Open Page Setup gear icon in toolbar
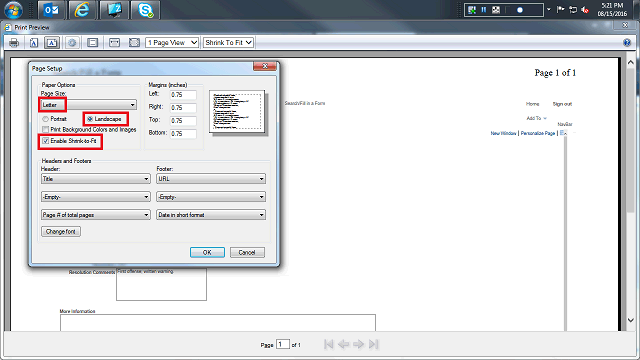 (72, 42)
